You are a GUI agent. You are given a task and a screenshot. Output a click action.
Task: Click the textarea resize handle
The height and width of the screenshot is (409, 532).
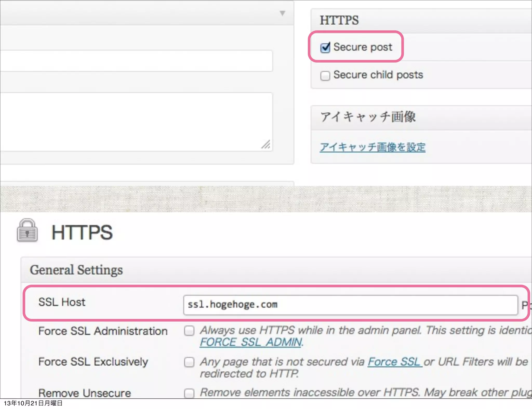tap(266, 145)
